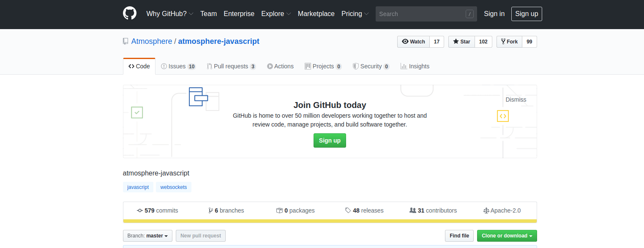644x248 pixels.
Task: View the 6 branches
Action: pyautogui.click(x=226, y=210)
